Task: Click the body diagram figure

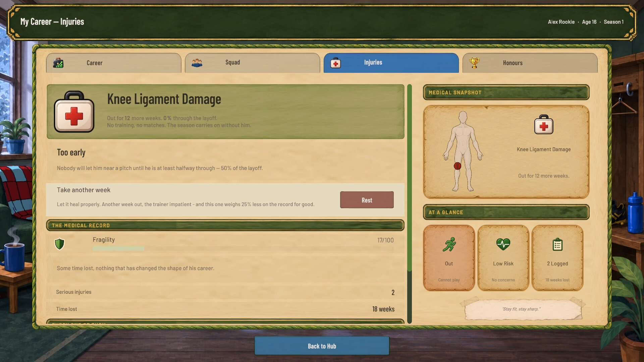Action: pos(463,151)
